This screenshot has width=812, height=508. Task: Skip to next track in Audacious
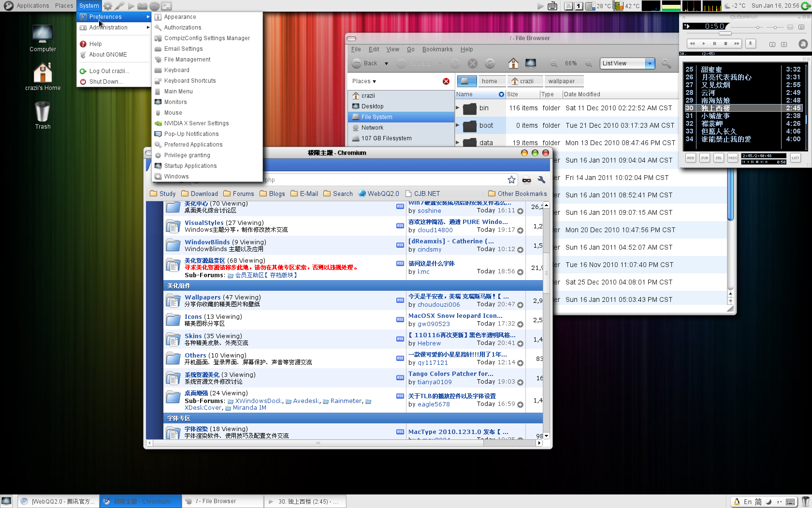(x=737, y=44)
